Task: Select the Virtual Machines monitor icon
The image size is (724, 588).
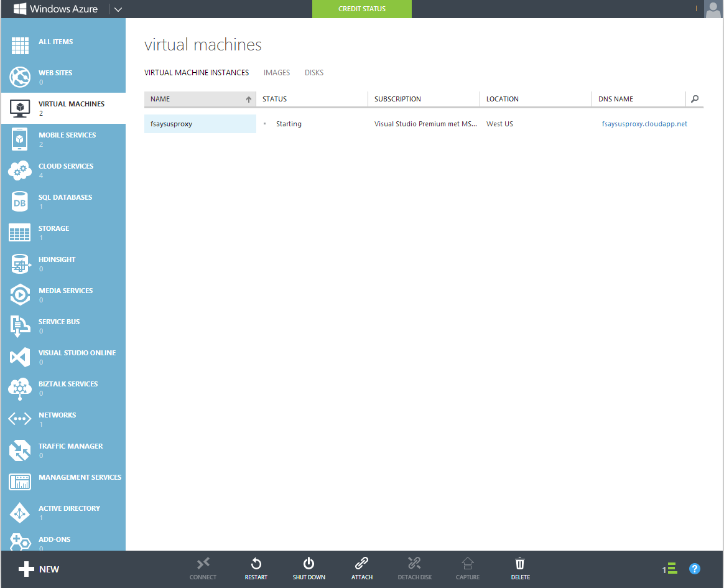Action: (20, 108)
